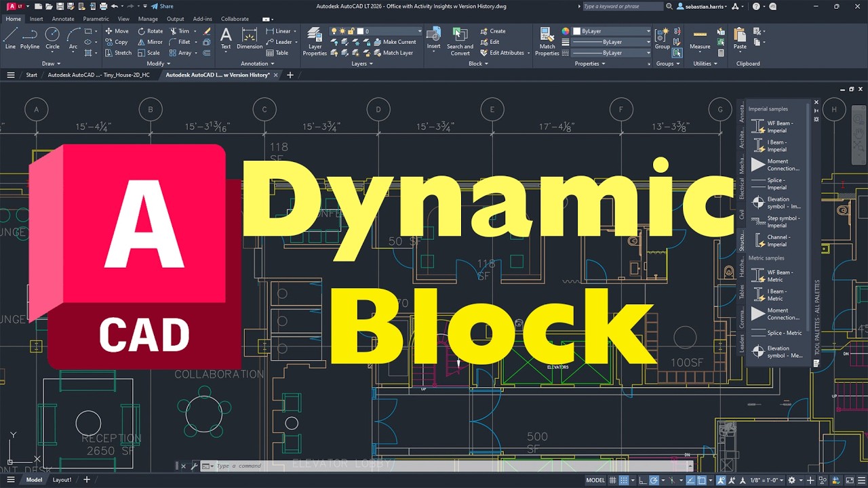Viewport: 868px width, 488px height.
Task: Pick the Scale tool
Action: pos(149,53)
